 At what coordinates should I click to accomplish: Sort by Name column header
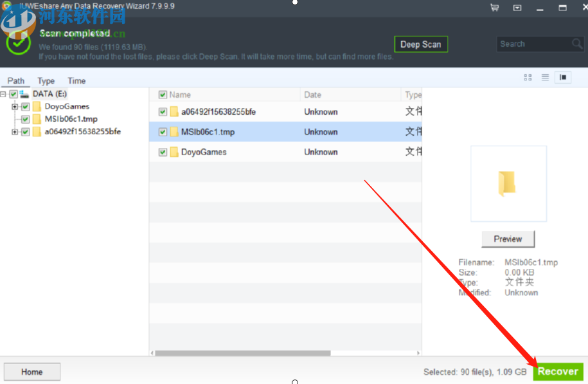pyautogui.click(x=180, y=95)
